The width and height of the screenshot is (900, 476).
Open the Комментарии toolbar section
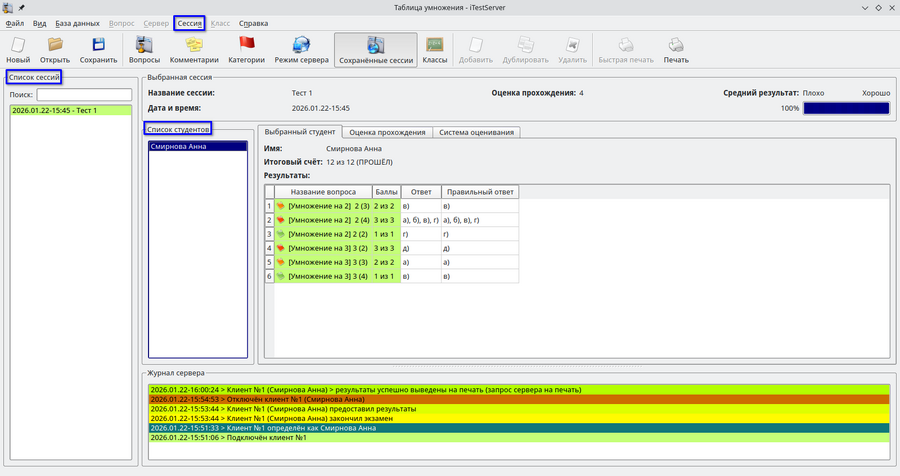click(194, 50)
